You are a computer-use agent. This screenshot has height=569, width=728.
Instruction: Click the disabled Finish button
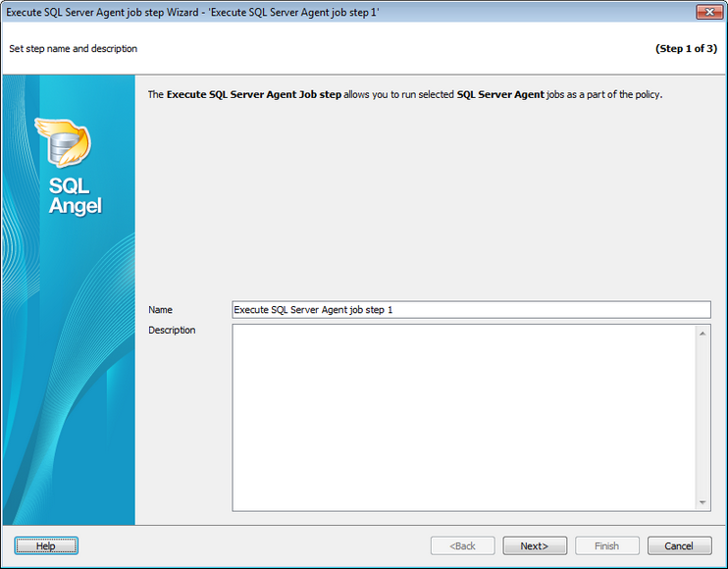click(x=606, y=545)
